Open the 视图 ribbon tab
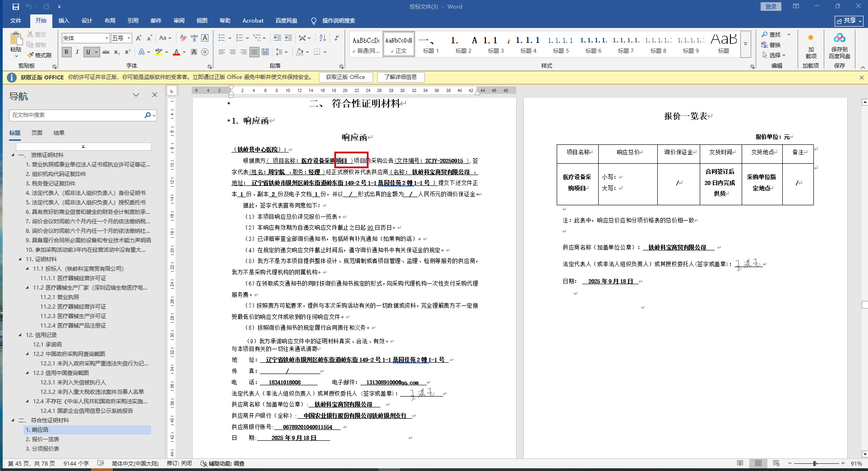The width and height of the screenshot is (868, 471). tap(202, 21)
